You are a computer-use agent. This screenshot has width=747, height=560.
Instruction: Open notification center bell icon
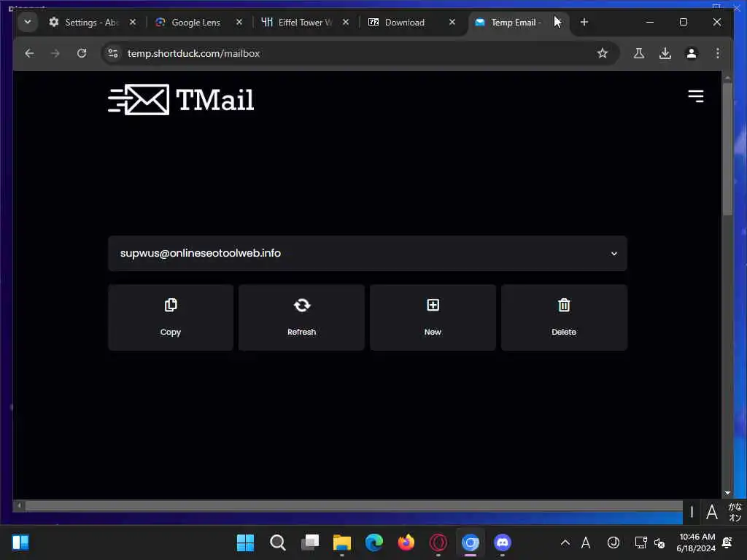pyautogui.click(x=727, y=542)
